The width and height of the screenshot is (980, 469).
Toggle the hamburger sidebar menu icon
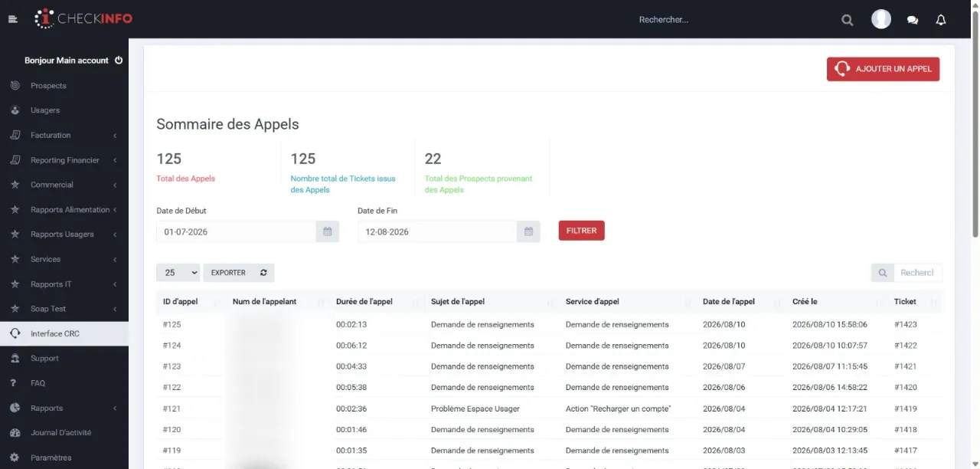click(x=12, y=19)
